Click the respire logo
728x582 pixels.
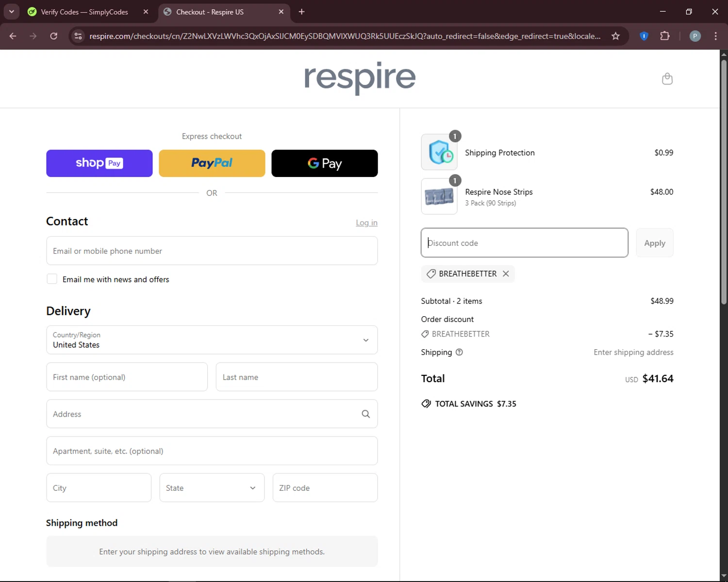click(x=360, y=78)
